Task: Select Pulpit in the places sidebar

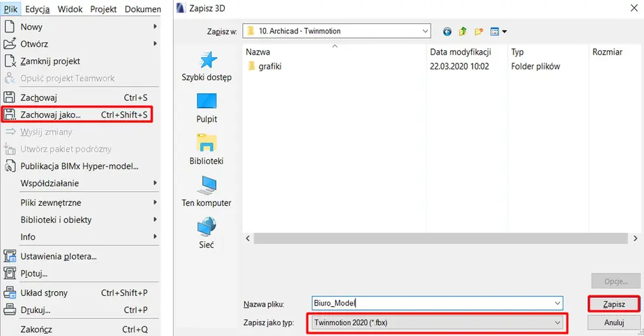Action: point(207,108)
